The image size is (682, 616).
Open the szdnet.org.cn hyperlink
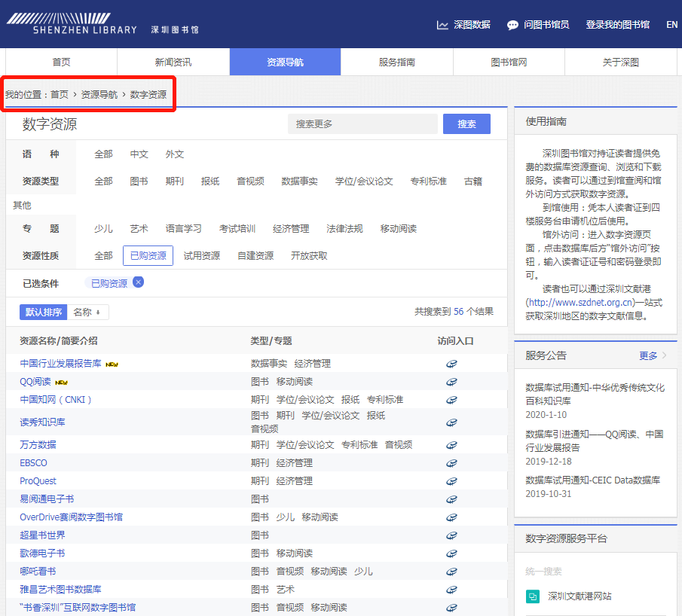(581, 303)
